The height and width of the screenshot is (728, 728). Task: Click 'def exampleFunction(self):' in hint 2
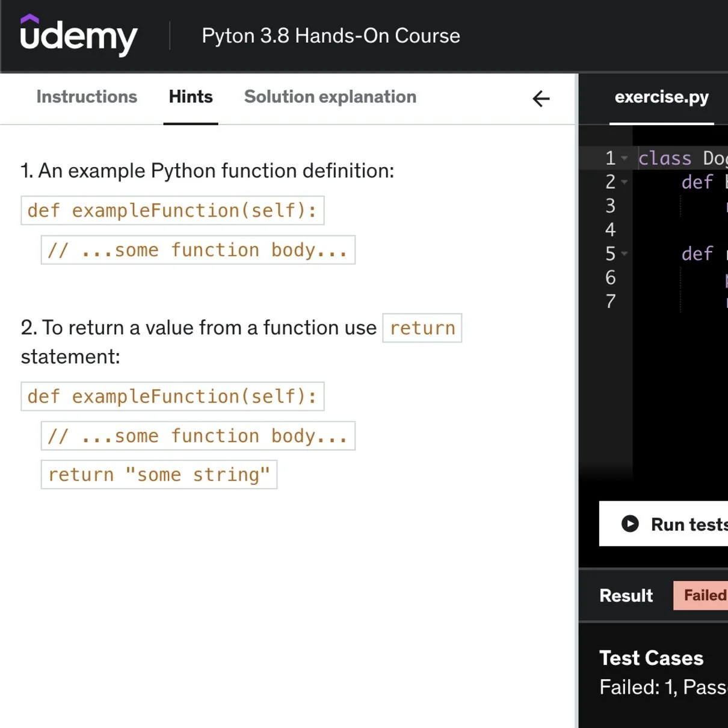173,396
